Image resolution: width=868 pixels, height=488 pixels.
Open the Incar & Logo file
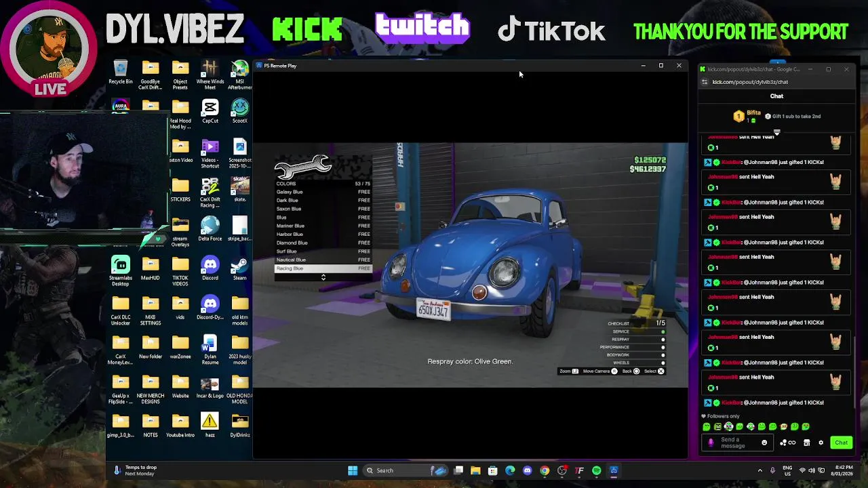click(x=210, y=386)
